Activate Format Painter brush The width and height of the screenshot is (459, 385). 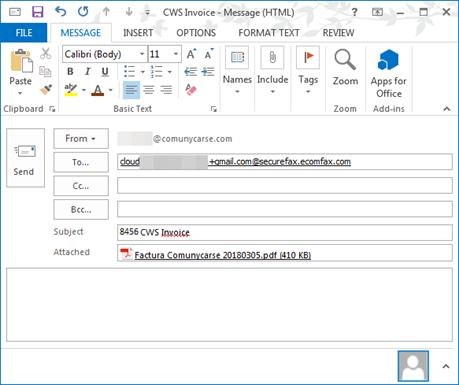pos(46,89)
